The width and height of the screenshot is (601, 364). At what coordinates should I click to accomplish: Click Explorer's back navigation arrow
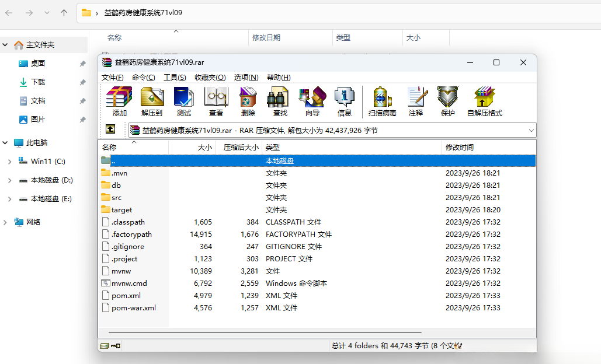(x=9, y=13)
